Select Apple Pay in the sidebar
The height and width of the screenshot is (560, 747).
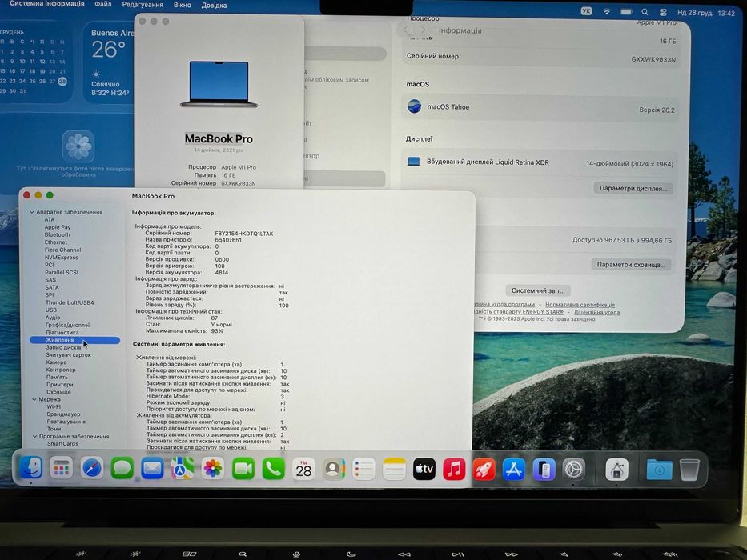(58, 227)
